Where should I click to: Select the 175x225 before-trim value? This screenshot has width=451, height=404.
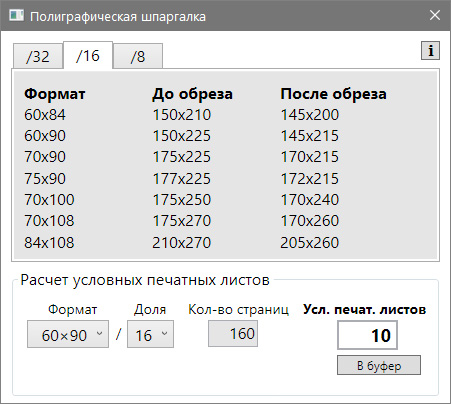tap(182, 157)
